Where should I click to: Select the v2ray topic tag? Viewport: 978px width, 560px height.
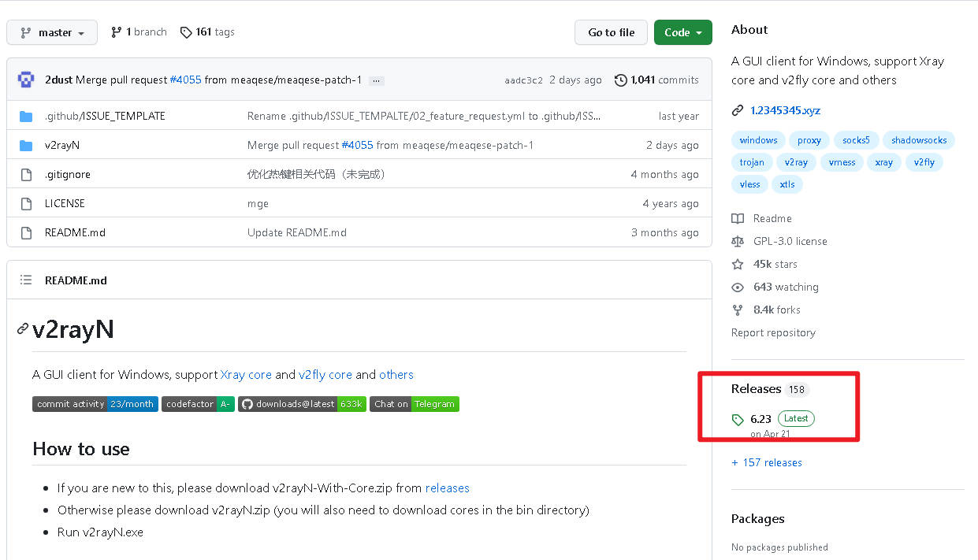tap(796, 162)
